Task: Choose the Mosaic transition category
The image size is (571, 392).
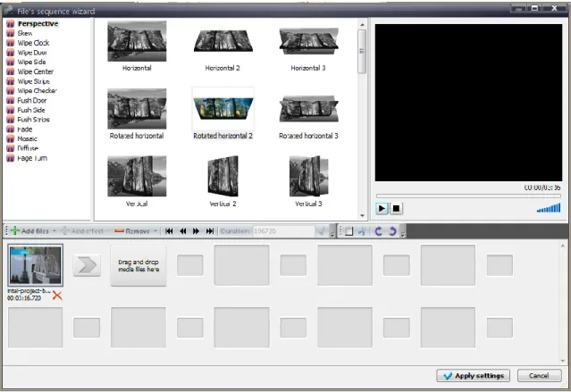Action: pos(28,138)
